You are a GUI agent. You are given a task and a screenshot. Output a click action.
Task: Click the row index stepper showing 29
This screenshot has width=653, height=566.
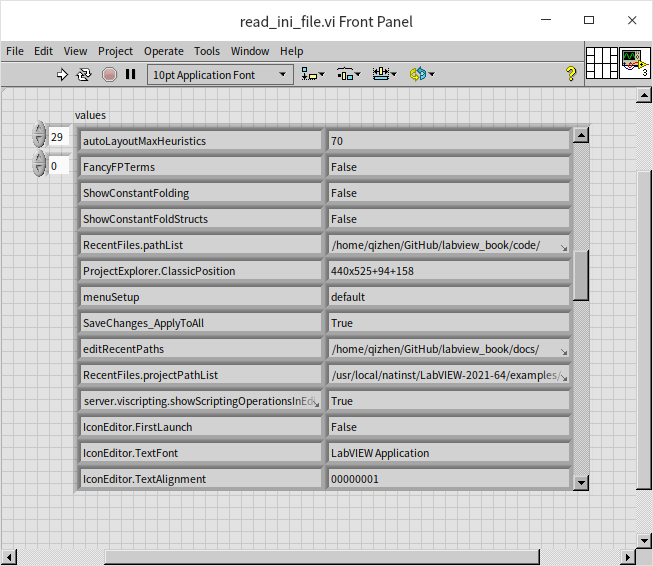click(x=39, y=137)
